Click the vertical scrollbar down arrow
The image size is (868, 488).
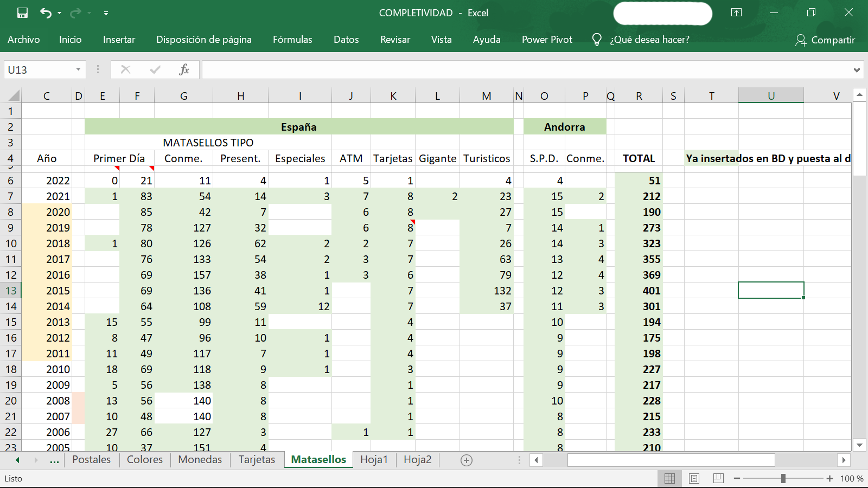tap(859, 445)
